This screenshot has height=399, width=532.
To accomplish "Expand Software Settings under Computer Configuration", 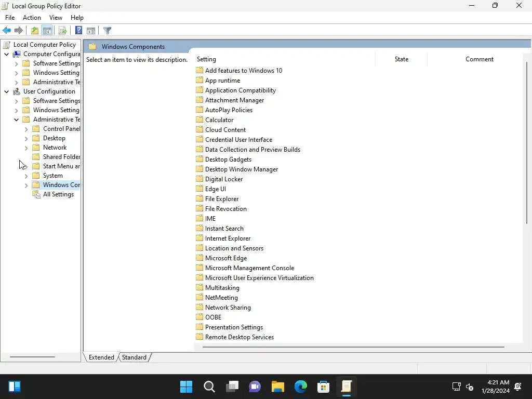I will point(16,63).
